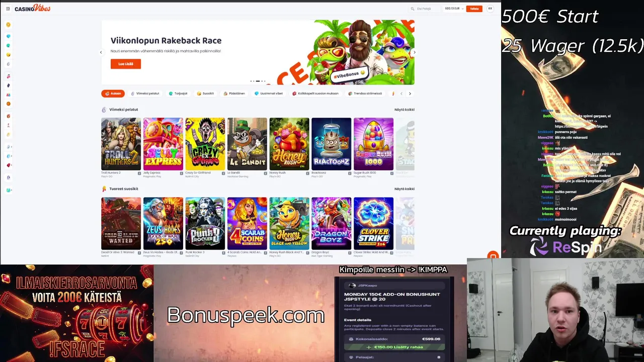Open the Dragon Boyz game thumbnail
The image size is (644, 362).
click(331, 223)
